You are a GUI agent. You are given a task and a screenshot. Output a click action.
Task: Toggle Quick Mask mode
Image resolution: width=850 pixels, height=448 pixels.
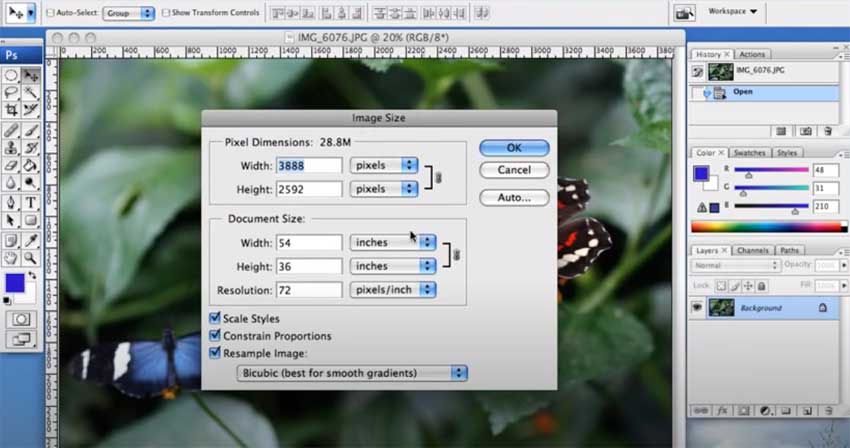(21, 319)
